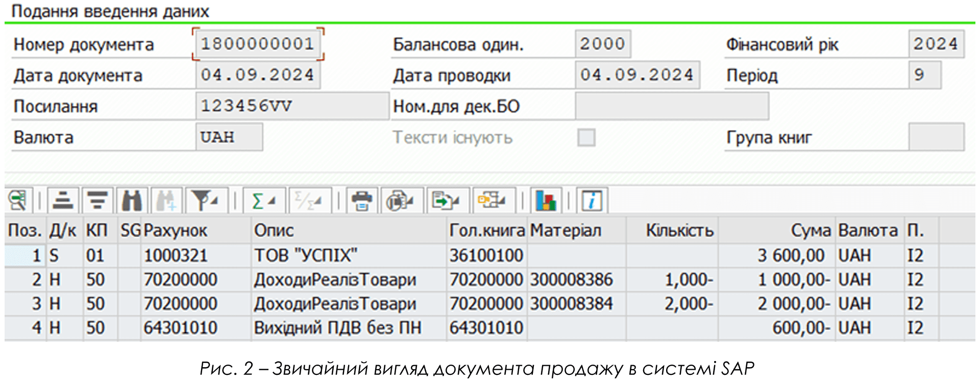
Task: Click the empty 'Група книг' field
Action: (x=936, y=137)
